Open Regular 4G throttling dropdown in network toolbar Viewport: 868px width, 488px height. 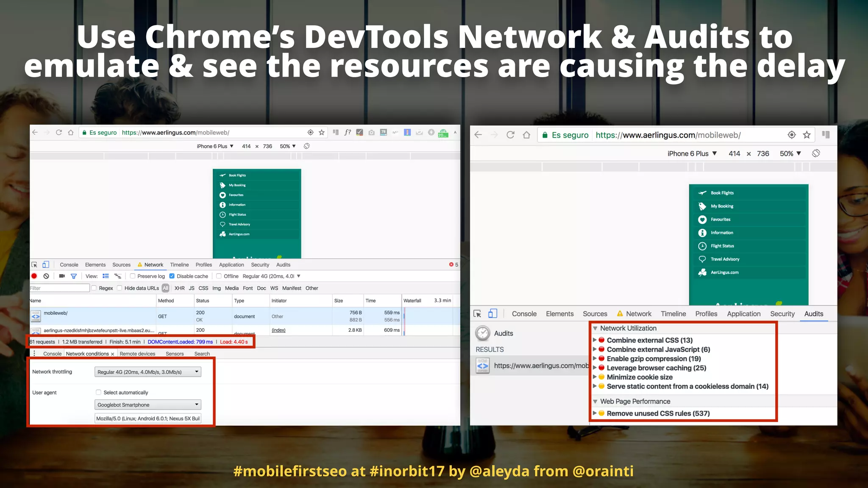(272, 276)
